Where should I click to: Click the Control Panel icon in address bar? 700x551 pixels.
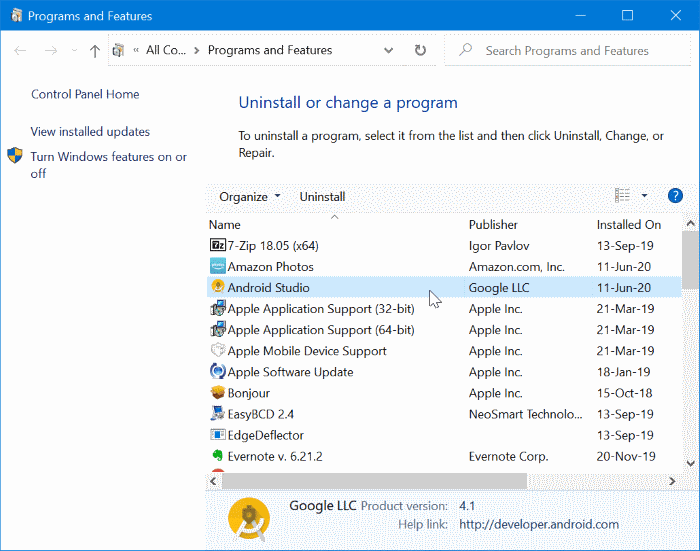[x=118, y=50]
